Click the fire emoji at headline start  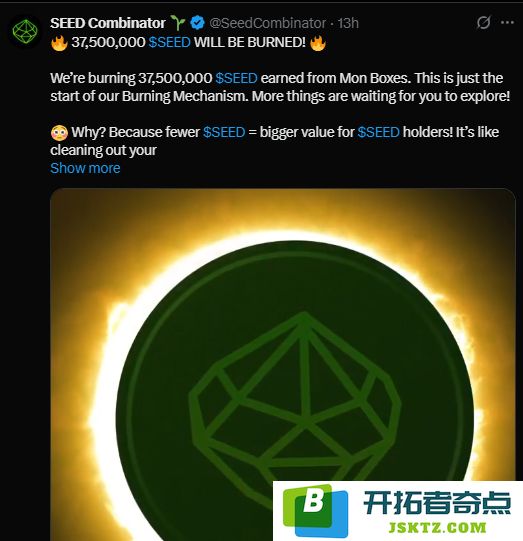pos(59,43)
